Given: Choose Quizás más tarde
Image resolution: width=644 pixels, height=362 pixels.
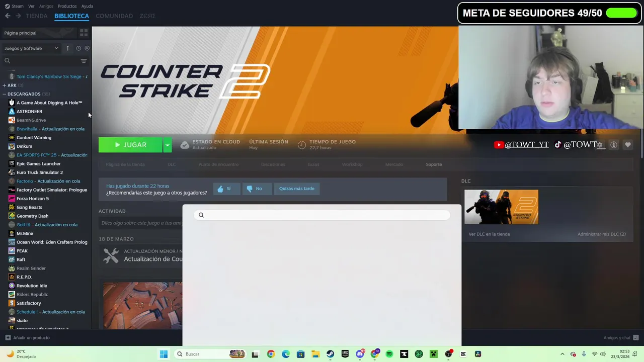Looking at the screenshot, I should (x=297, y=189).
